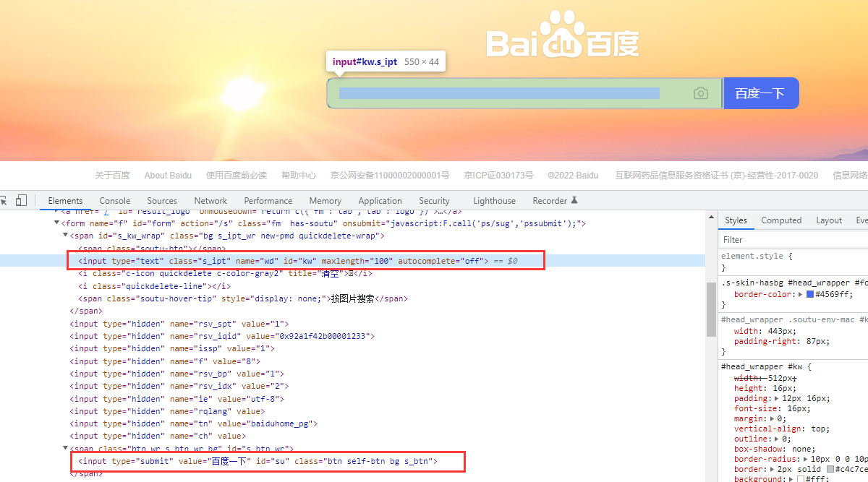Click the 京公网安备11000002000001号 link
The image size is (868, 482).
click(390, 176)
